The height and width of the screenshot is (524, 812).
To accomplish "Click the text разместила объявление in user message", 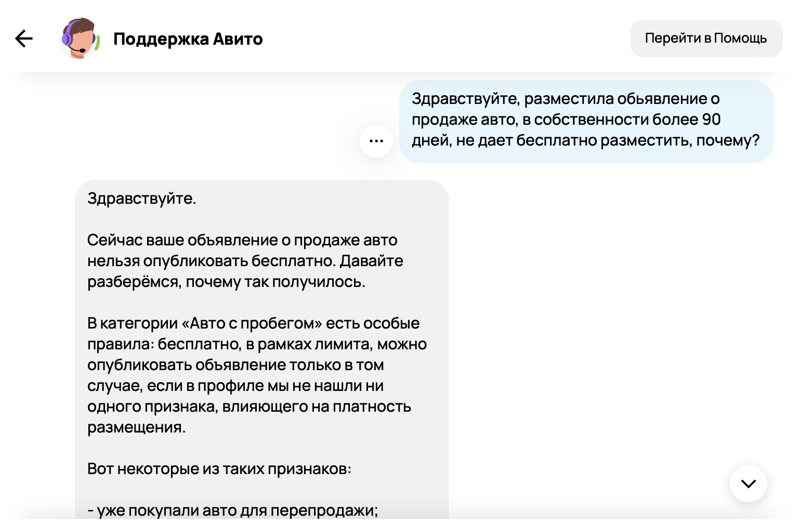I will [x=615, y=99].
